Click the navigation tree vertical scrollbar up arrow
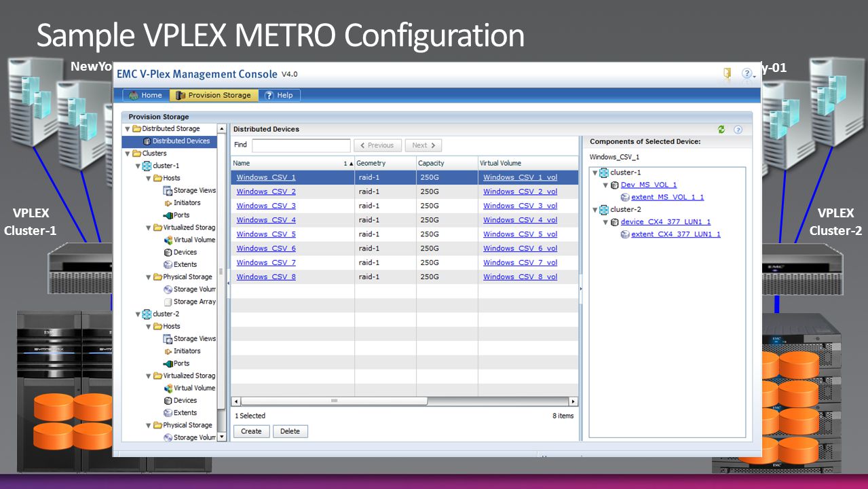 click(221, 129)
